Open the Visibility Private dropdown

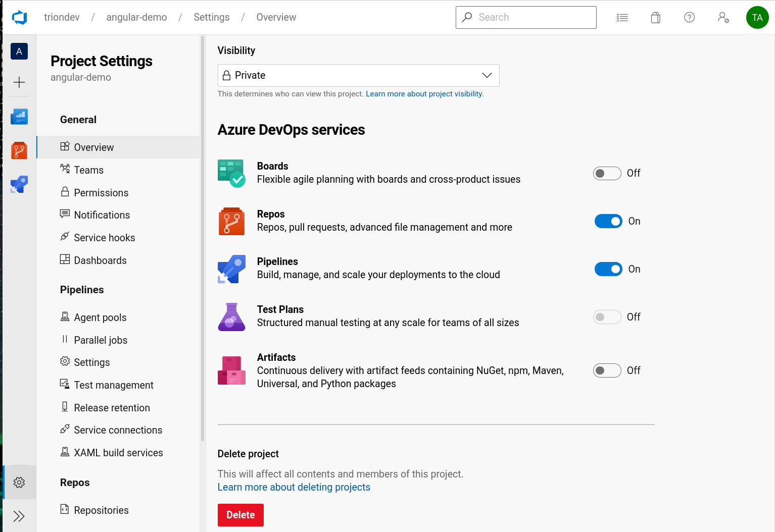tap(358, 75)
